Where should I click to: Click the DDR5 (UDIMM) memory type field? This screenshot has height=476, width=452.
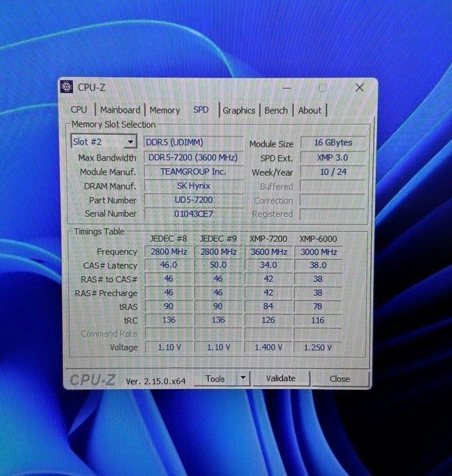(193, 142)
